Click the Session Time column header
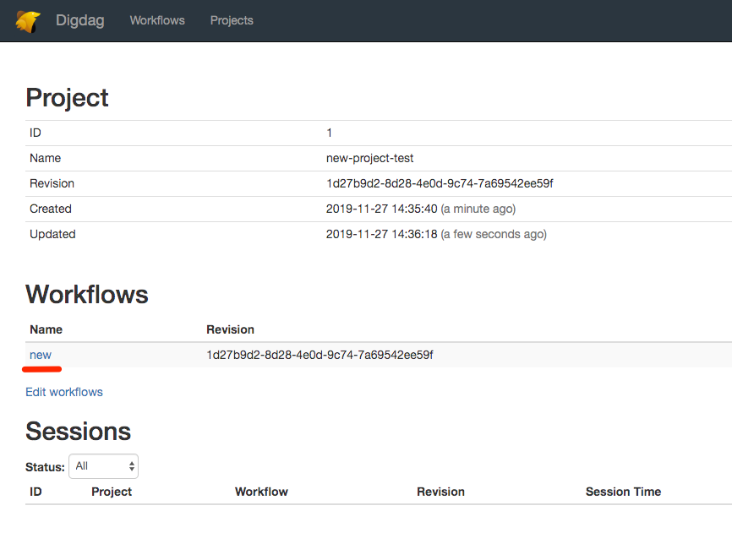 [623, 492]
